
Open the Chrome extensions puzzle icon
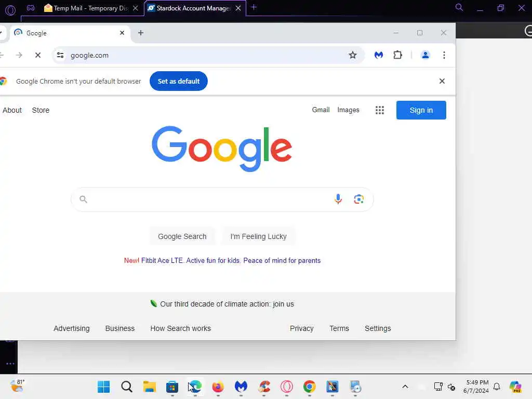click(x=397, y=55)
